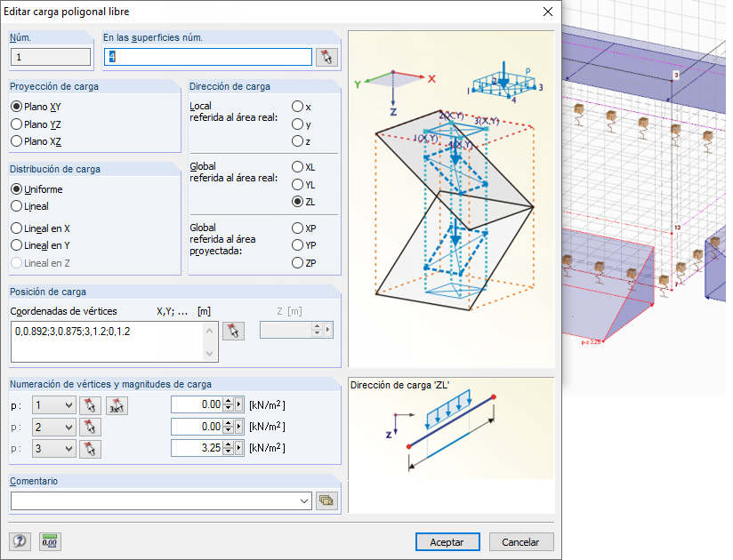Screen dimensions: 733x560
Task: Open vertex number dropdown showing 1
Action: click(53, 405)
